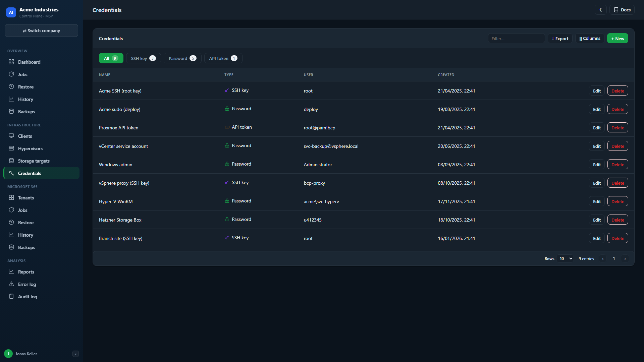Filter by Password tab
Viewport: 644px width, 362px height.
tap(182, 58)
